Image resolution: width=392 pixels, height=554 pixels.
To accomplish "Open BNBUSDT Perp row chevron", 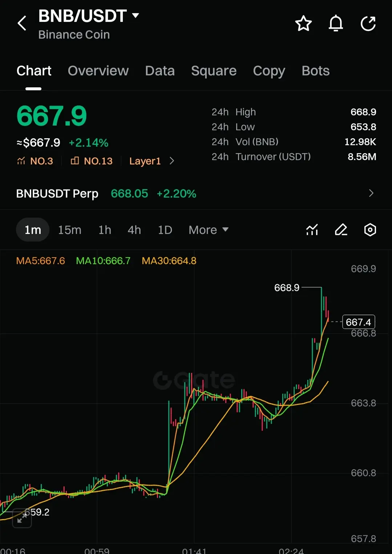I will 371,193.
